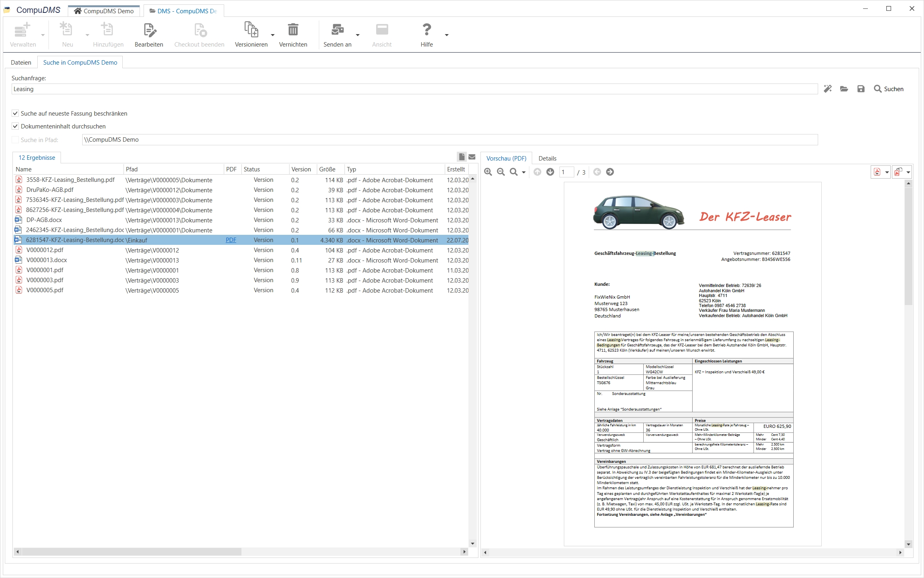Click the envelope icon above results list

[472, 157]
